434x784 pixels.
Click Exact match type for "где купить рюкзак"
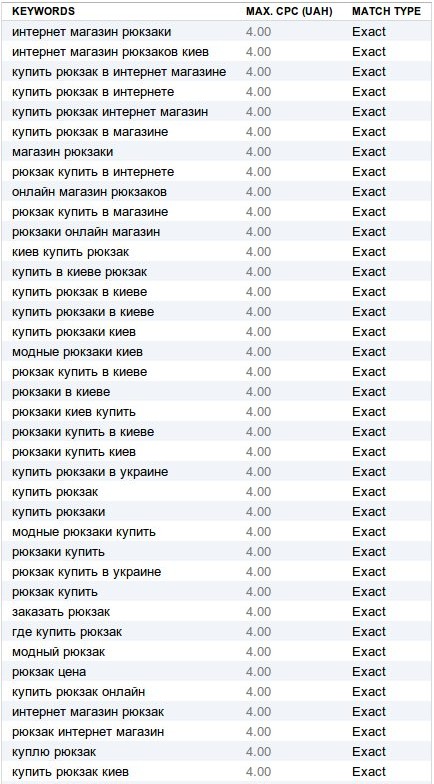369,632
